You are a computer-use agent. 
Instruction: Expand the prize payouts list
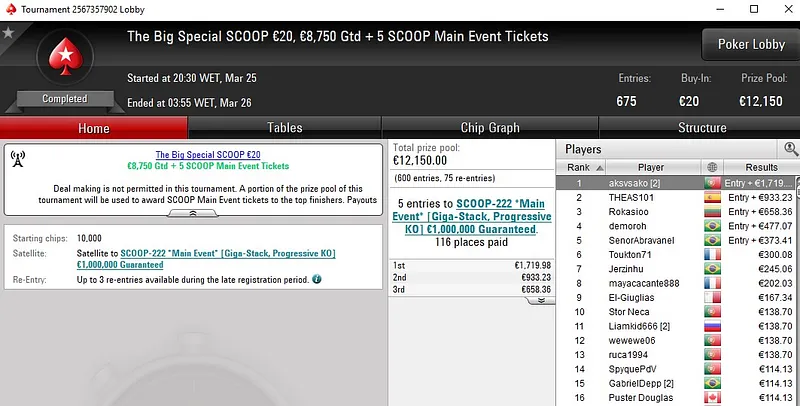[538, 299]
